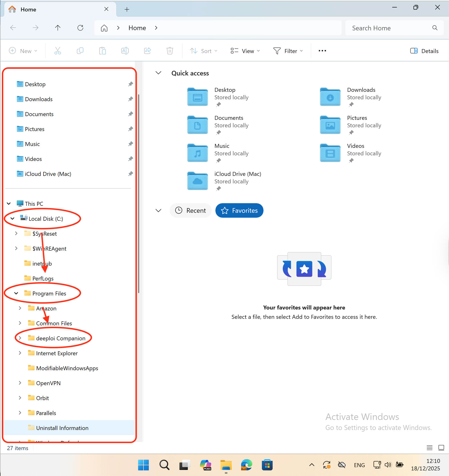Open the See more options ellipsis
Screen dimensions: 449x476
pos(322,51)
